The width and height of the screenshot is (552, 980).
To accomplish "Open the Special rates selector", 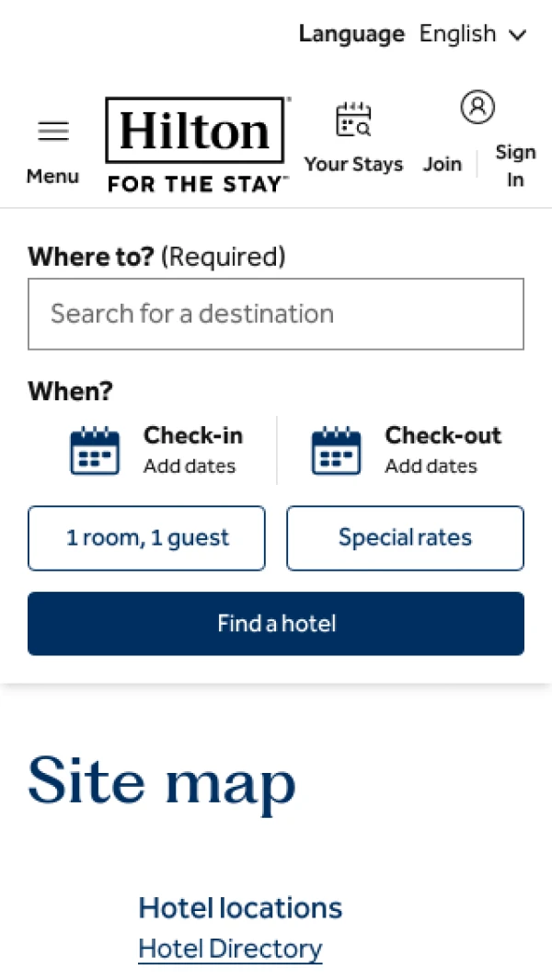I will [405, 538].
